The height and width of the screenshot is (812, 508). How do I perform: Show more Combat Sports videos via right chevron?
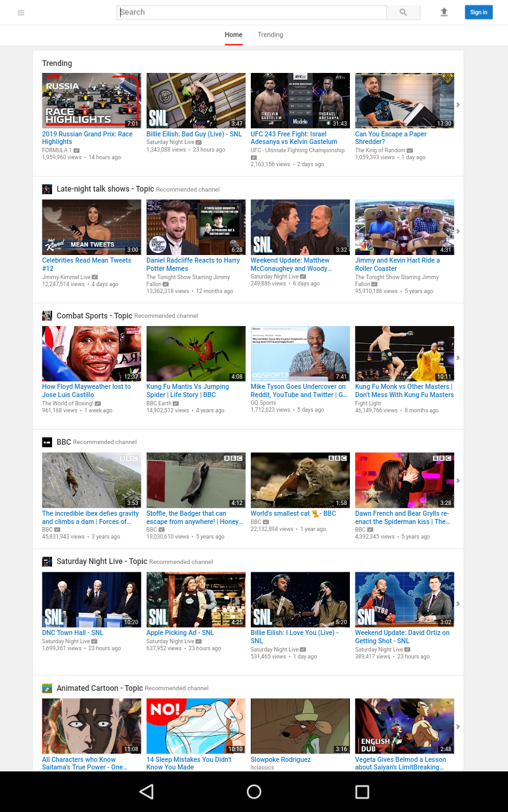[458, 357]
